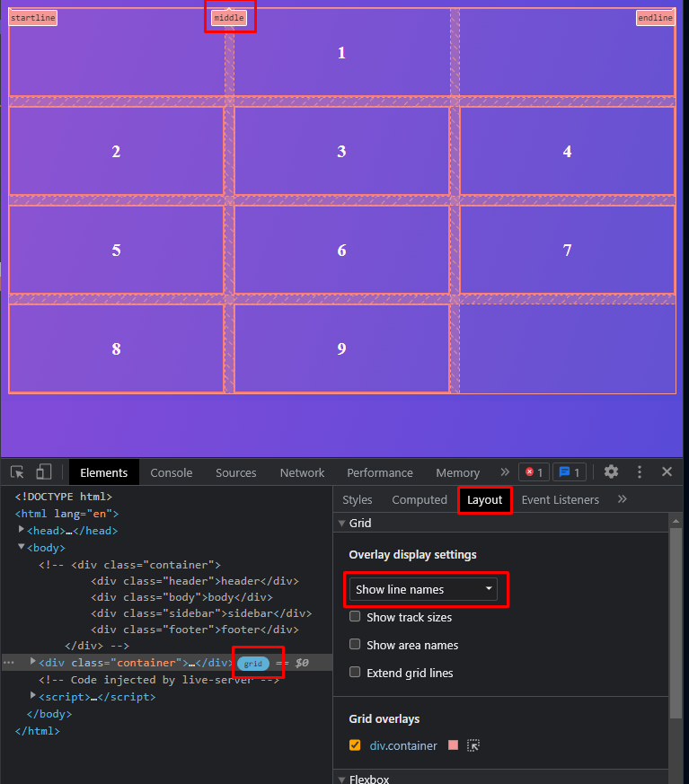The height and width of the screenshot is (784, 689).
Task: Switch to the Console tab
Action: click(172, 472)
